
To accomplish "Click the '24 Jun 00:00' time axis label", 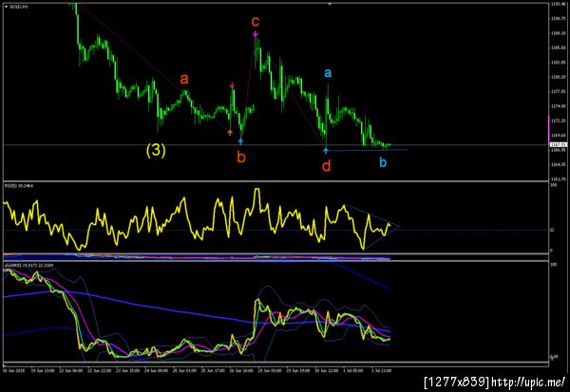I will (156, 371).
